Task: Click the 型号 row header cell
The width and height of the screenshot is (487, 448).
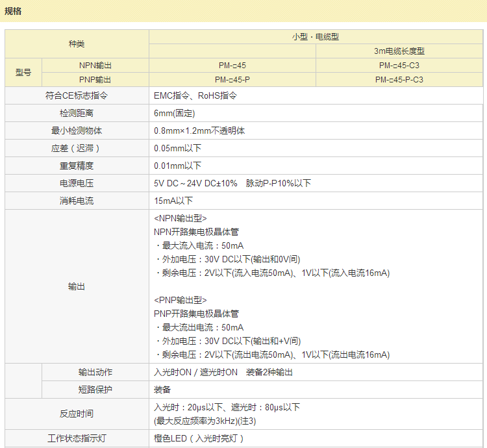Action: pos(23,72)
